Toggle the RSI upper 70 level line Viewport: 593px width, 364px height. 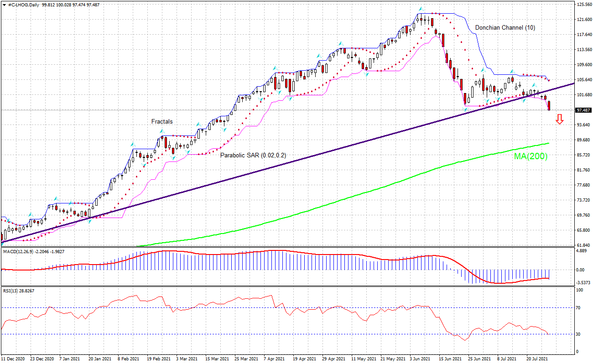[x=182, y=308]
